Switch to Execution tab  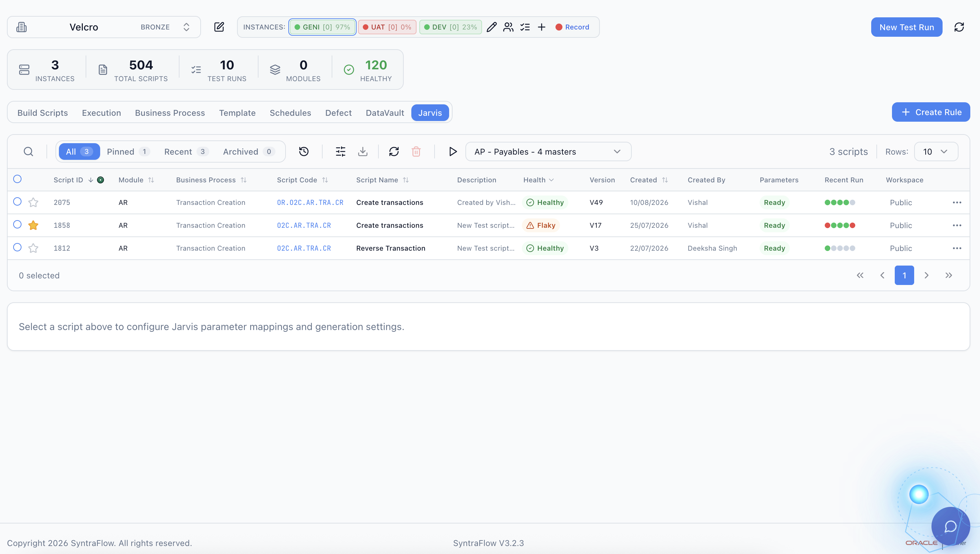[102, 113]
